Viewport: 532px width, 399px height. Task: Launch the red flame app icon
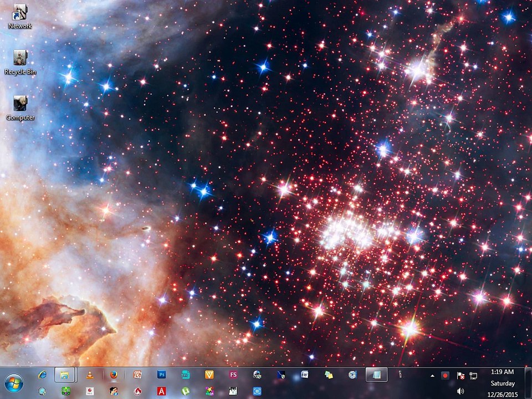tap(137, 391)
